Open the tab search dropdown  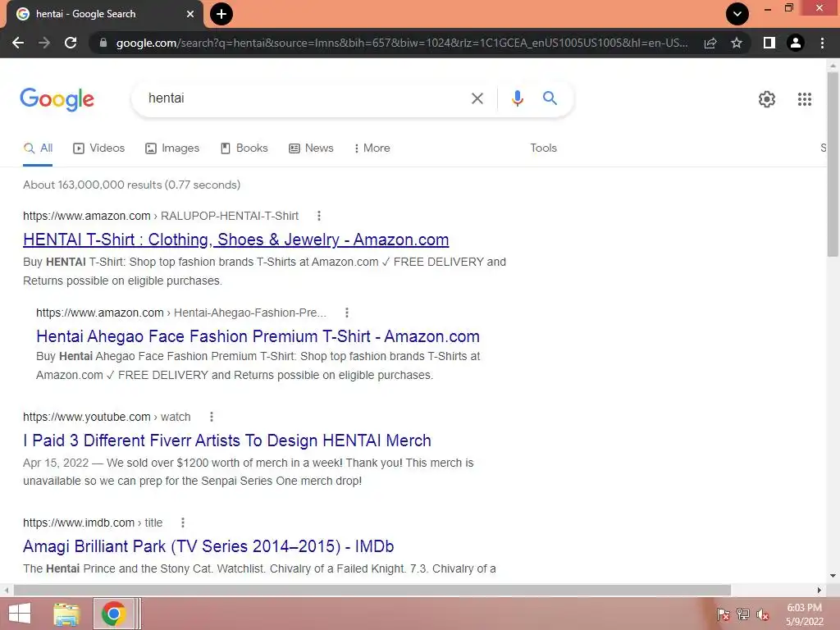point(737,14)
